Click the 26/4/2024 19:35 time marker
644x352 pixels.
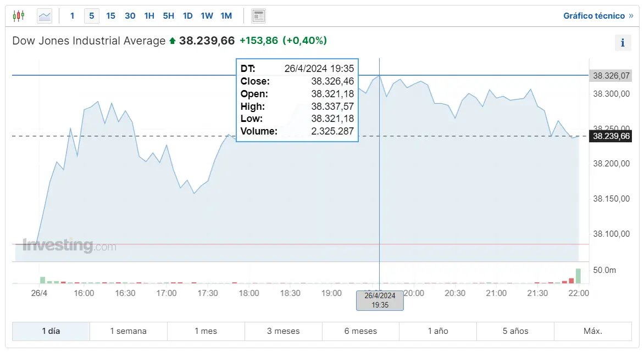[x=380, y=300]
